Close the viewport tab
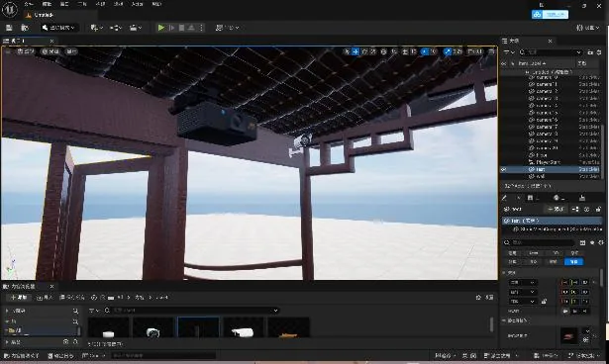609x364 pixels. tap(51, 41)
